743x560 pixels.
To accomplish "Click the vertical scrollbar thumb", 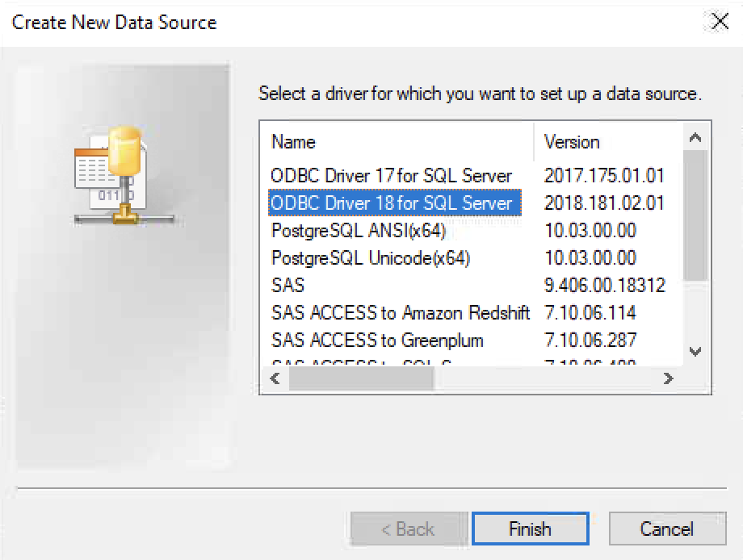I will point(695,215).
